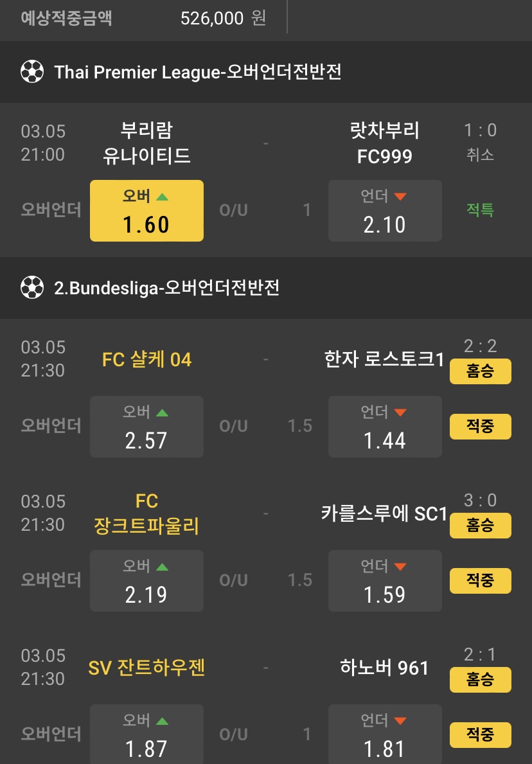532x764 pixels.
Task: Click 적중 badge in 장크트파울리 odds row
Action: pyautogui.click(x=480, y=581)
